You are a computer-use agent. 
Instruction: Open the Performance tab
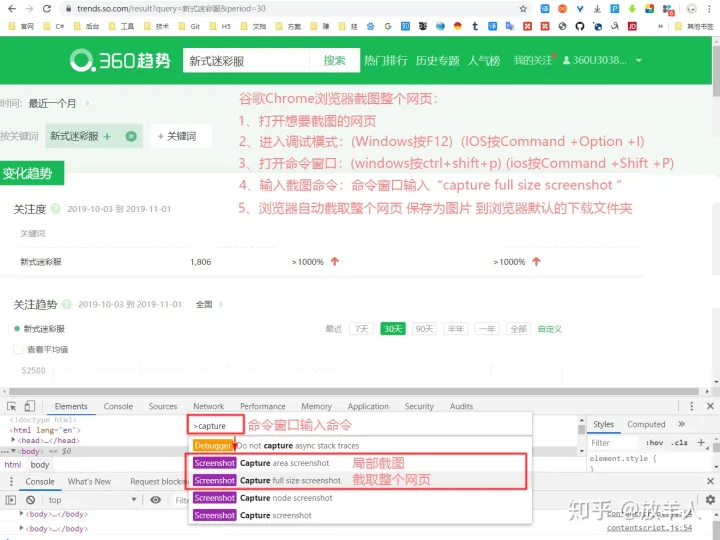(x=263, y=406)
